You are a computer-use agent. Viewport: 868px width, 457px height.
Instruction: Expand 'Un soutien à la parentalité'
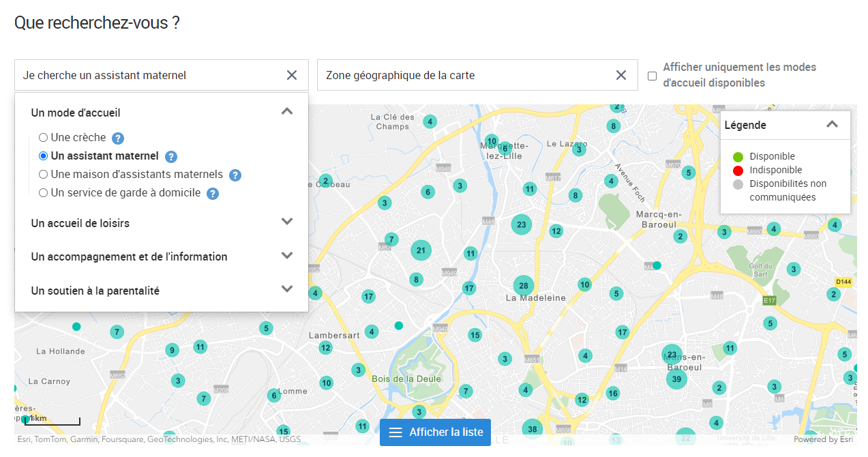tap(287, 289)
